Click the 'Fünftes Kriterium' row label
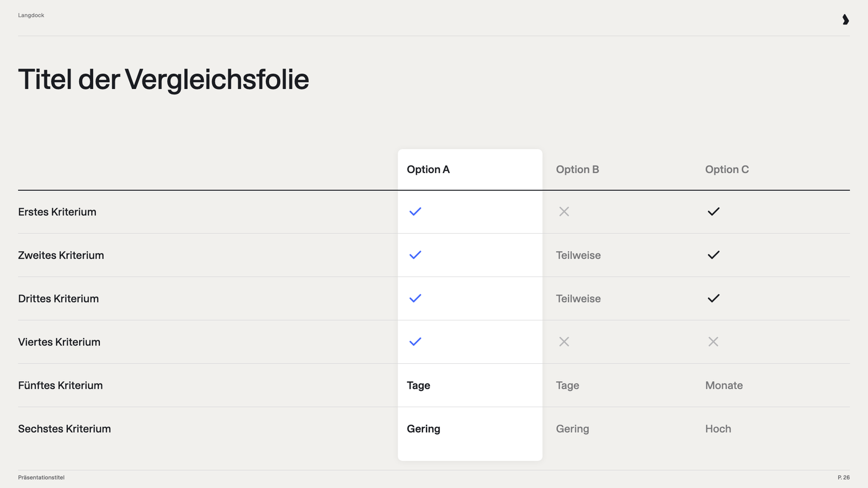Screen dimensions: 868x488 pos(60,386)
